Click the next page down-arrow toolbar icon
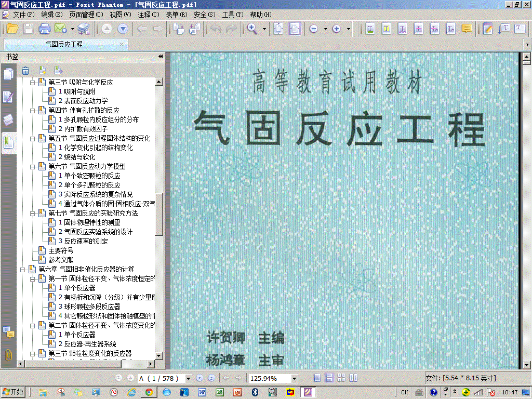 pyautogui.click(x=123, y=29)
